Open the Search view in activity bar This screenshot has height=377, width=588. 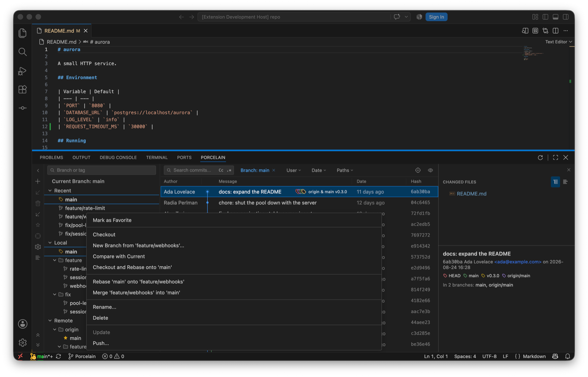pyautogui.click(x=22, y=52)
